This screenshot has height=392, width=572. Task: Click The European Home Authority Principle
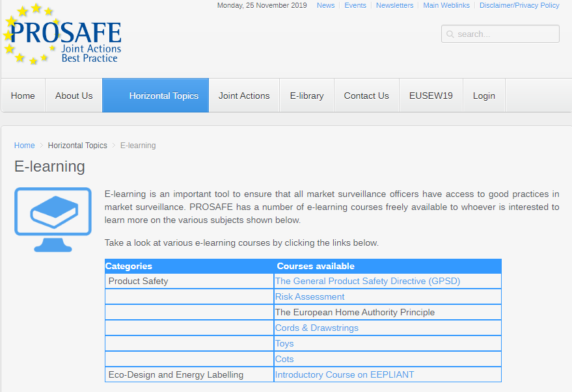[x=355, y=312]
